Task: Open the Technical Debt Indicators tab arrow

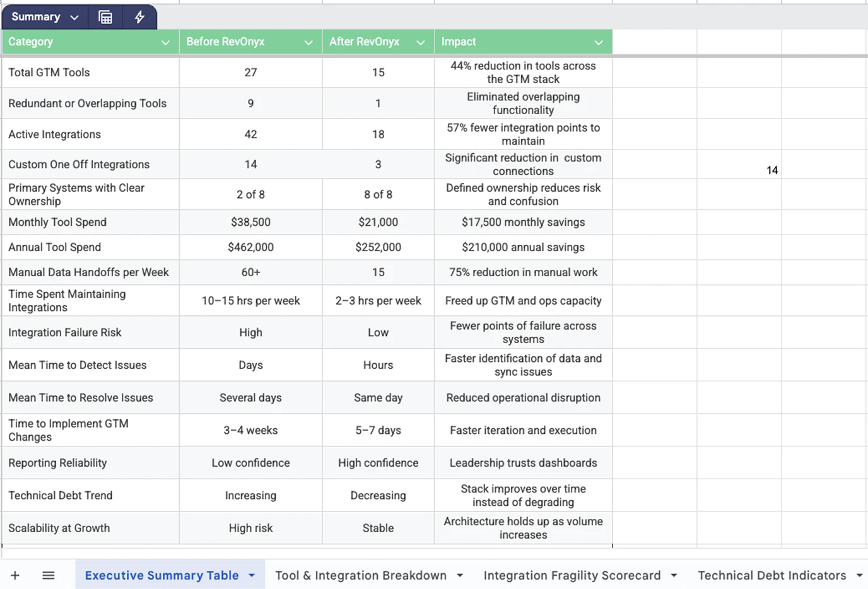Action: click(x=860, y=575)
